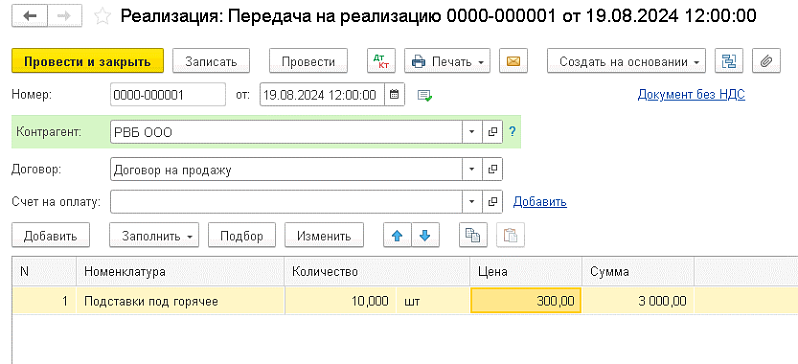This screenshot has height=364, width=798.
Task: Open the Заполнить dropdown menu
Action: [154, 235]
